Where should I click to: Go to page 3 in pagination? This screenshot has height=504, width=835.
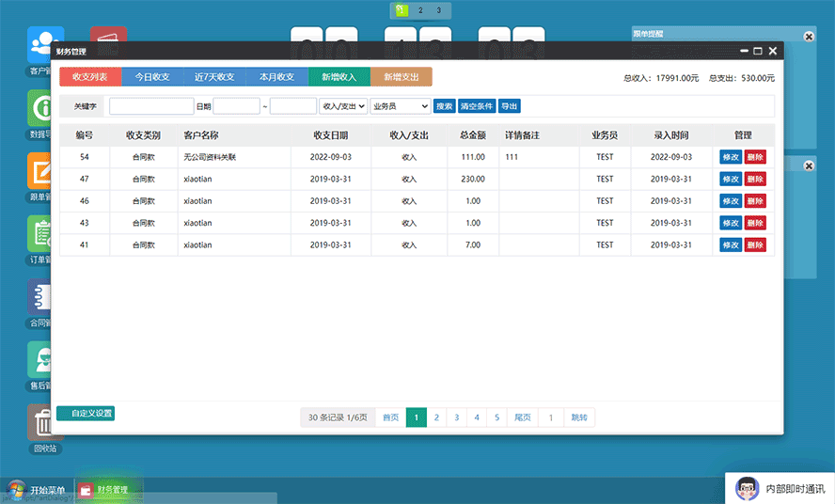[x=457, y=417]
